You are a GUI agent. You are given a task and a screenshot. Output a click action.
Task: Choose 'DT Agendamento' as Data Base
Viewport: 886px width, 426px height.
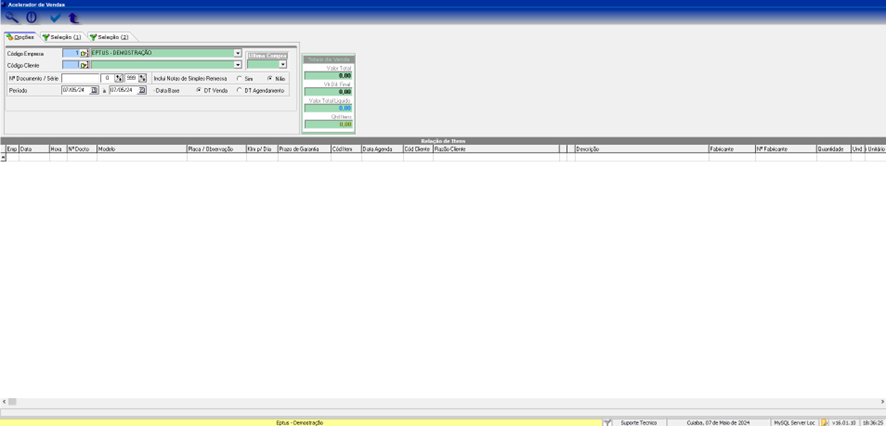238,90
